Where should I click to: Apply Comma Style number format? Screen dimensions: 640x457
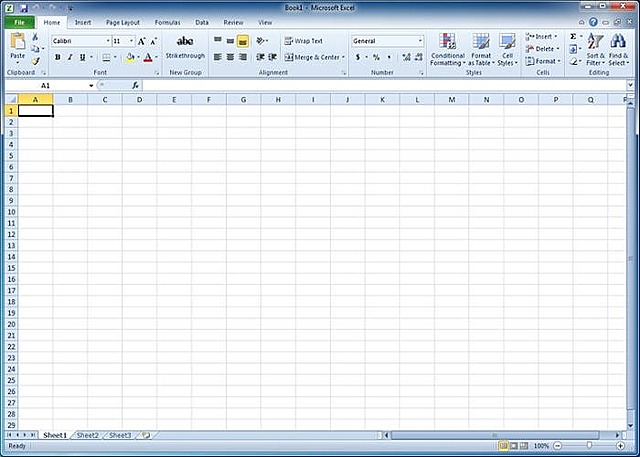389,57
